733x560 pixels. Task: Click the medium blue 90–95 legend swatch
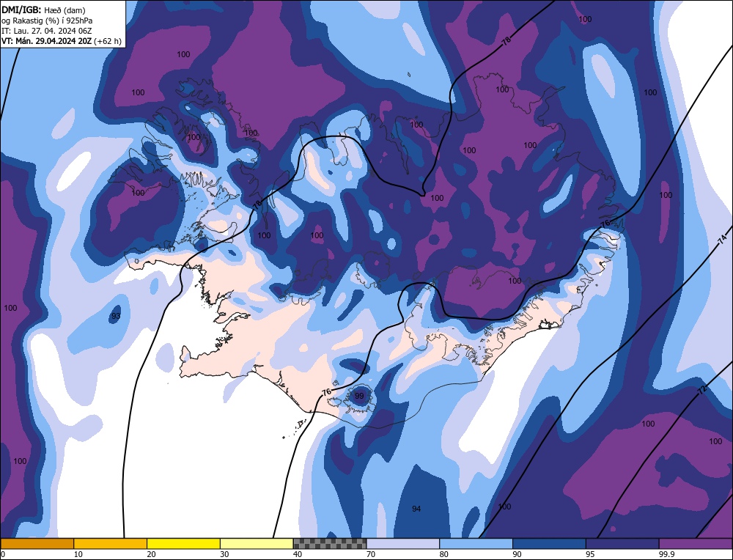(549, 543)
